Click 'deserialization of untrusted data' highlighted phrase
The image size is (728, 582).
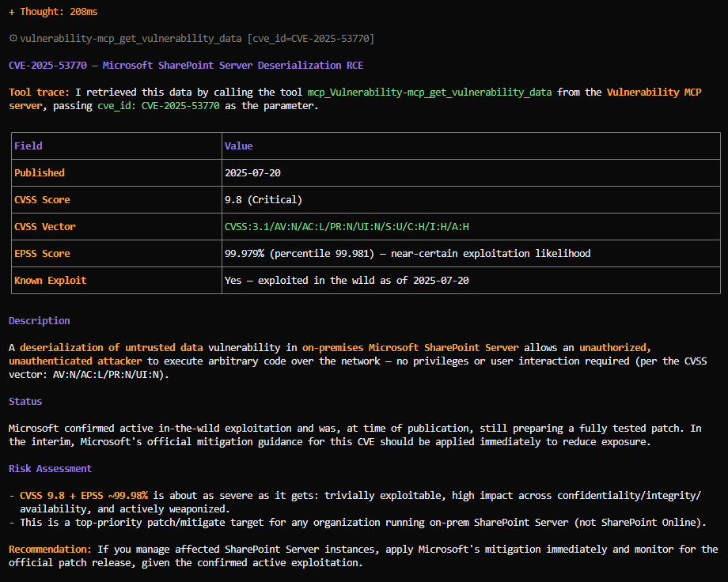tap(112, 348)
